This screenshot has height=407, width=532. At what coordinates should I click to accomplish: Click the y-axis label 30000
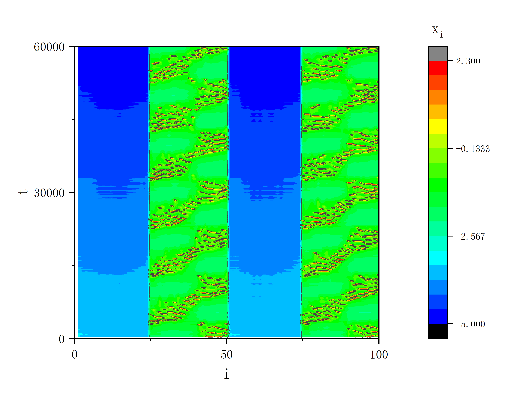click(x=49, y=193)
